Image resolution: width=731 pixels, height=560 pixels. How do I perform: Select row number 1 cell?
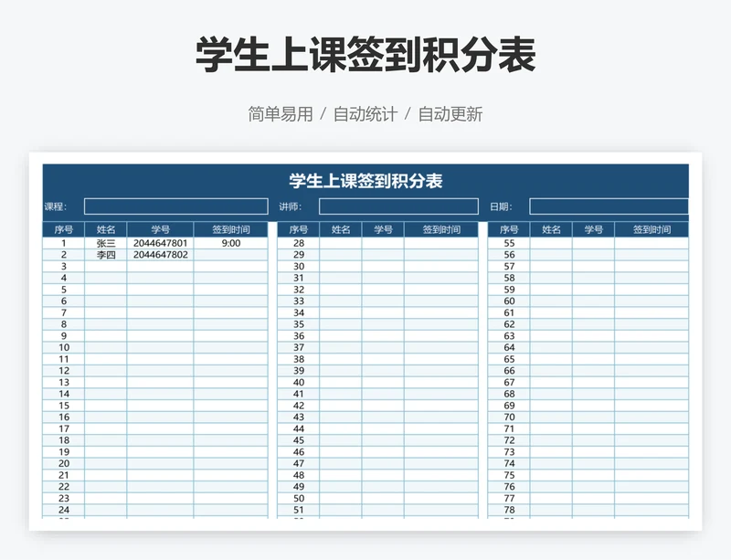(x=63, y=243)
